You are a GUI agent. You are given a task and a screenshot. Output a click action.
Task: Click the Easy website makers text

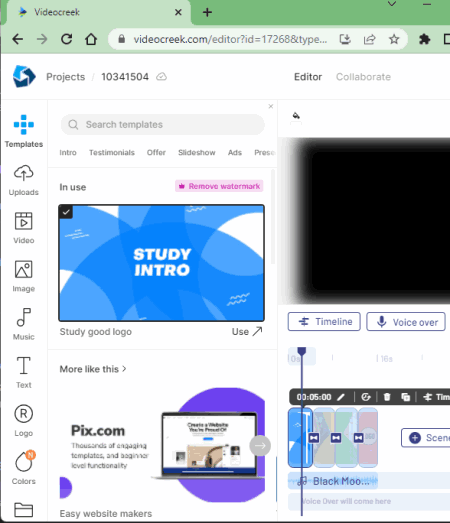coord(105,513)
